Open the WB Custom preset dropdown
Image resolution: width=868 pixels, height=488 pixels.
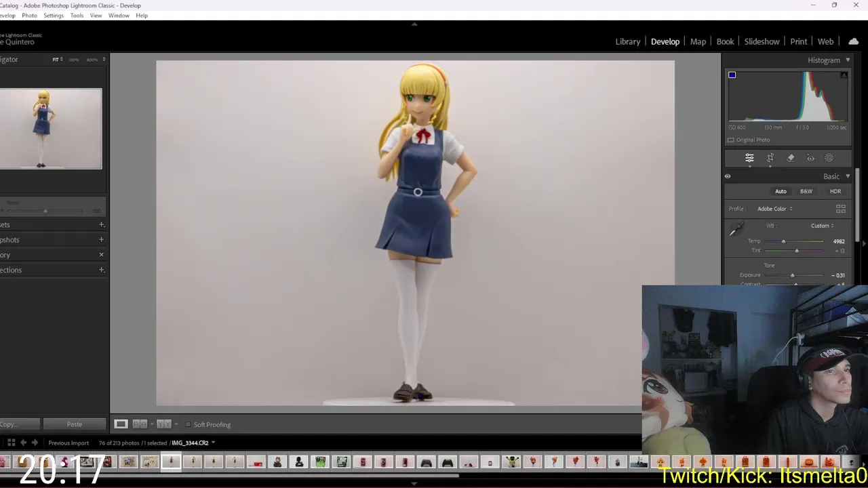pyautogui.click(x=823, y=226)
